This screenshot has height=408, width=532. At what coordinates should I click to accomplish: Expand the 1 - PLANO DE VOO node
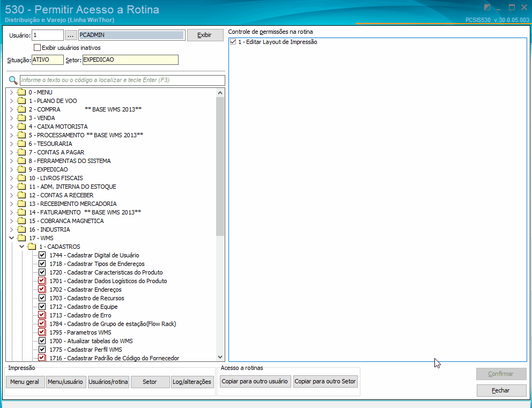click(x=12, y=101)
